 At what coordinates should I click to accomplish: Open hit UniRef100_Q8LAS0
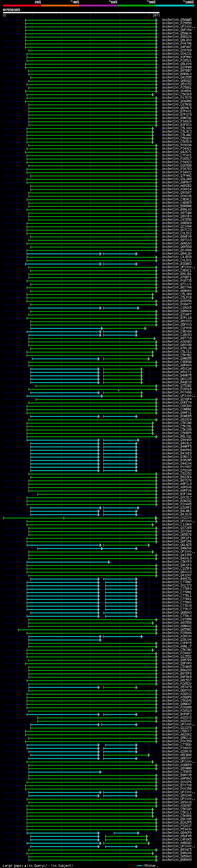(x=177, y=40)
